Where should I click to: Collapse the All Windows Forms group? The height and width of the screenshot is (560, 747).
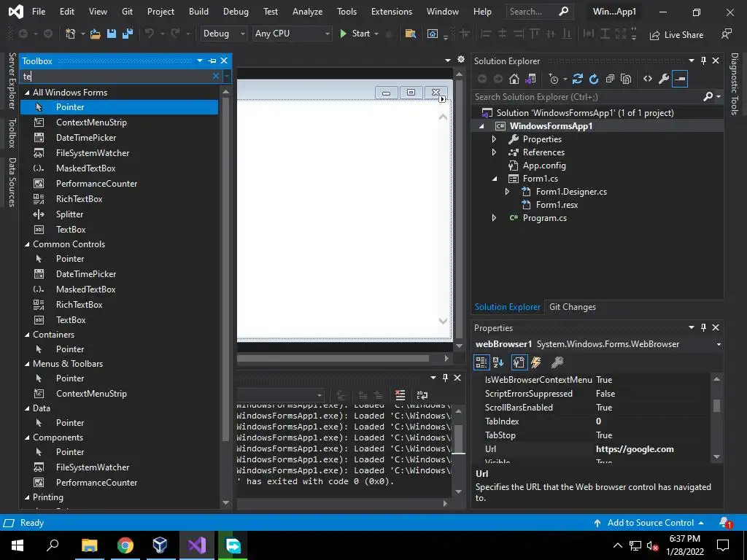coord(27,93)
